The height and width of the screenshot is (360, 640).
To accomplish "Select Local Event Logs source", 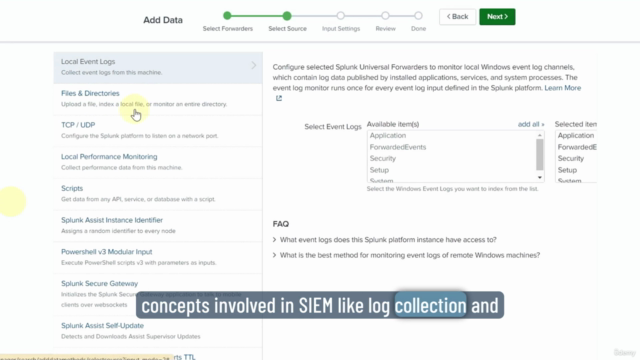I will [x=158, y=67].
